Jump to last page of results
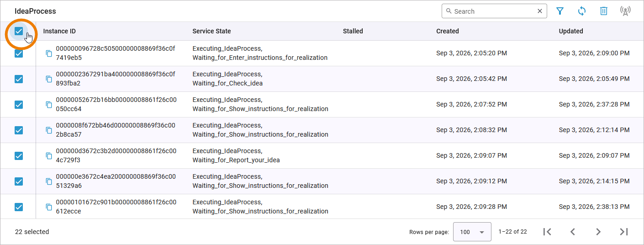This screenshot has height=245, width=644. pyautogui.click(x=624, y=232)
